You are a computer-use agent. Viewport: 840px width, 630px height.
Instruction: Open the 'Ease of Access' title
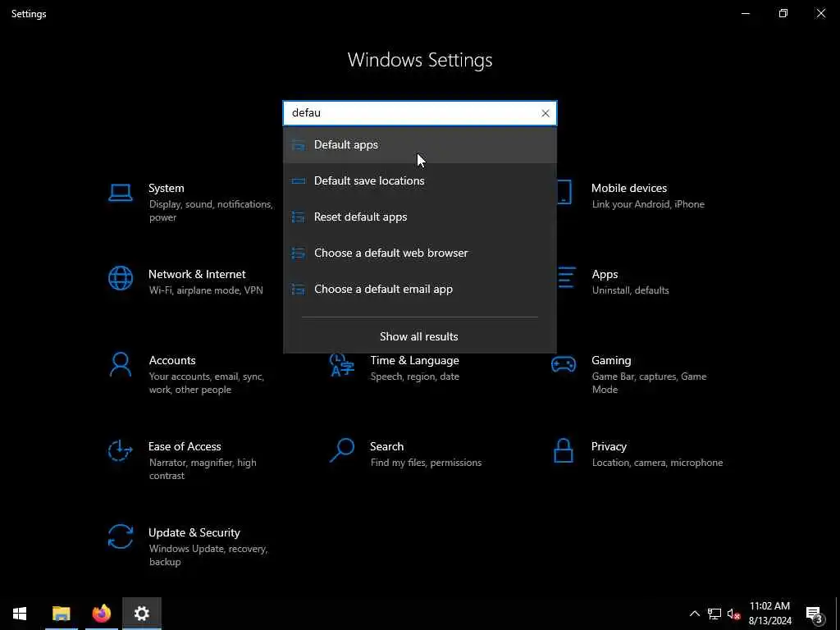[185, 446]
